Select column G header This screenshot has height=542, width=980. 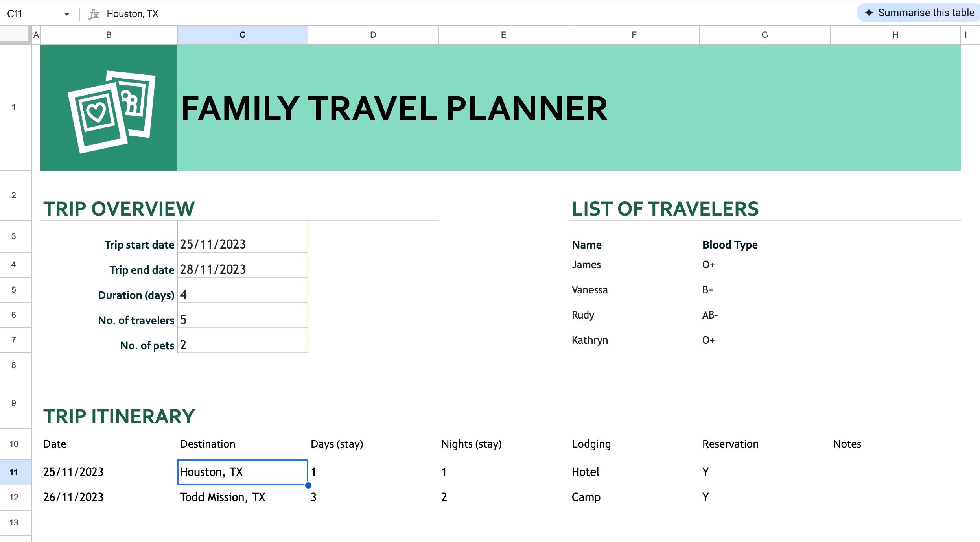coord(765,35)
